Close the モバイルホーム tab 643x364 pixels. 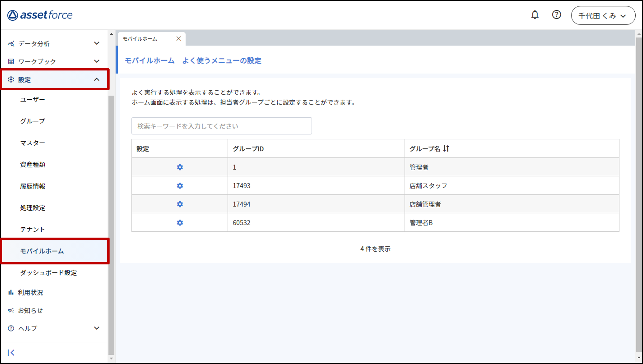pos(178,38)
